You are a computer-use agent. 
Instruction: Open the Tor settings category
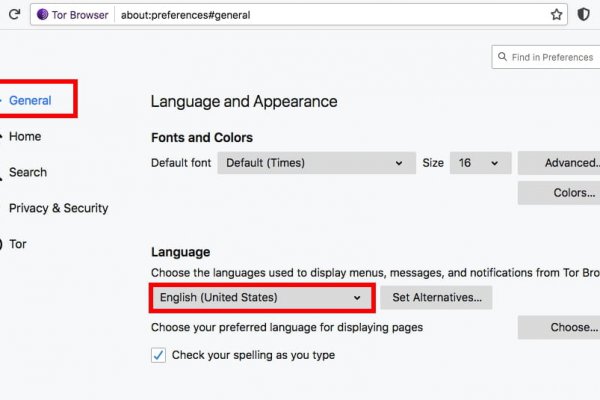point(18,244)
